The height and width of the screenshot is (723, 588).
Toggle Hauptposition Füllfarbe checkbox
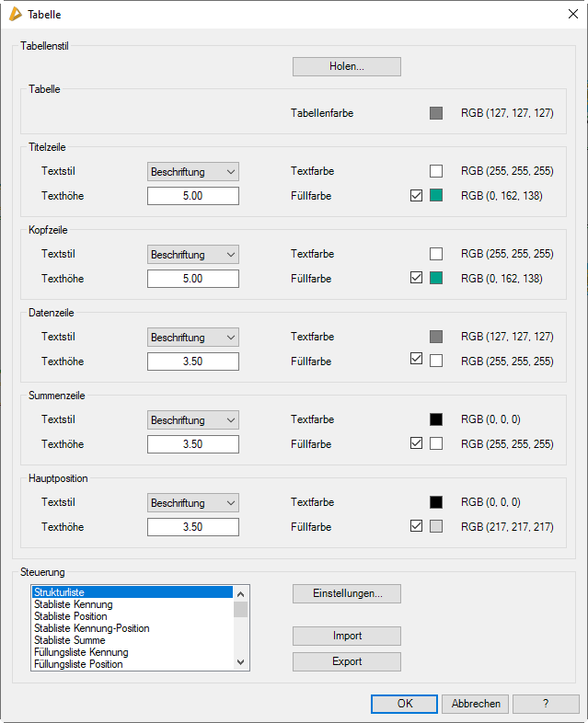[416, 526]
